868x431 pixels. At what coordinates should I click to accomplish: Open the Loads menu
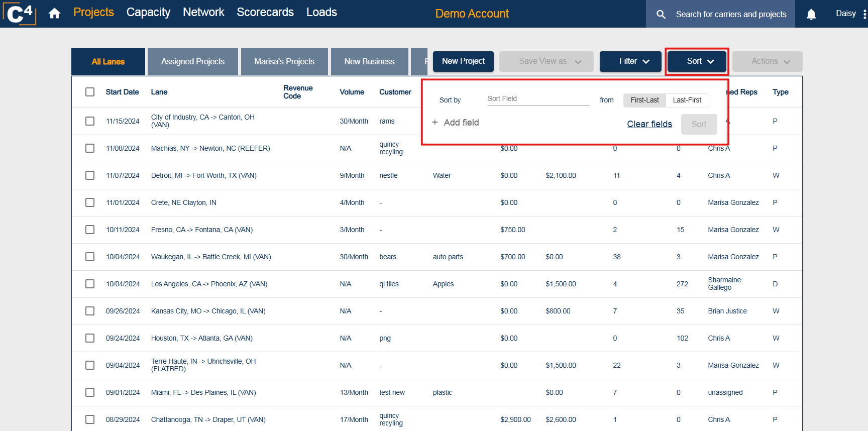point(321,12)
